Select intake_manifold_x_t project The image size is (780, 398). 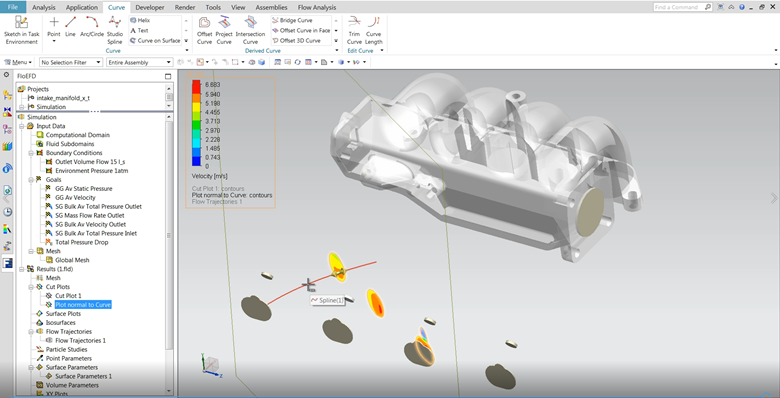63,98
